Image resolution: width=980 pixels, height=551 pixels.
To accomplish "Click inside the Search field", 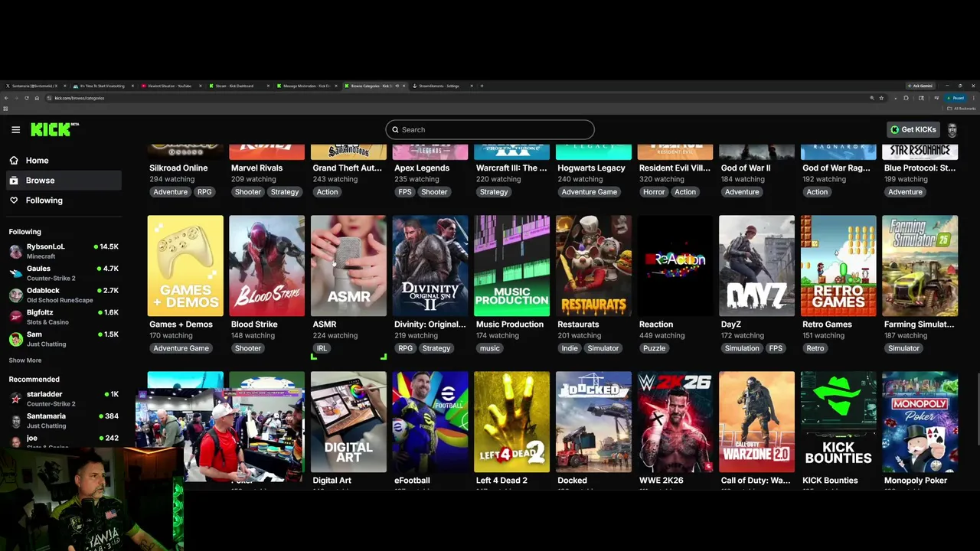I will [490, 129].
